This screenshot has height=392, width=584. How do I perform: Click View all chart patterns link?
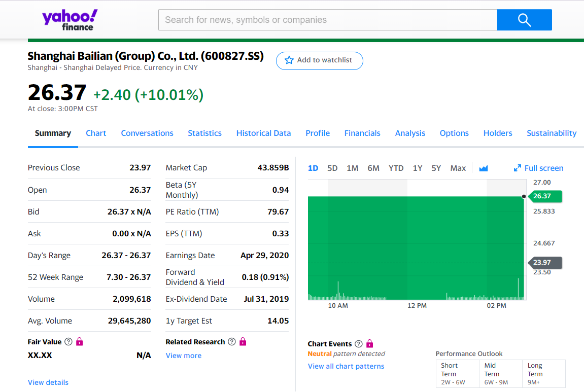coord(346,366)
